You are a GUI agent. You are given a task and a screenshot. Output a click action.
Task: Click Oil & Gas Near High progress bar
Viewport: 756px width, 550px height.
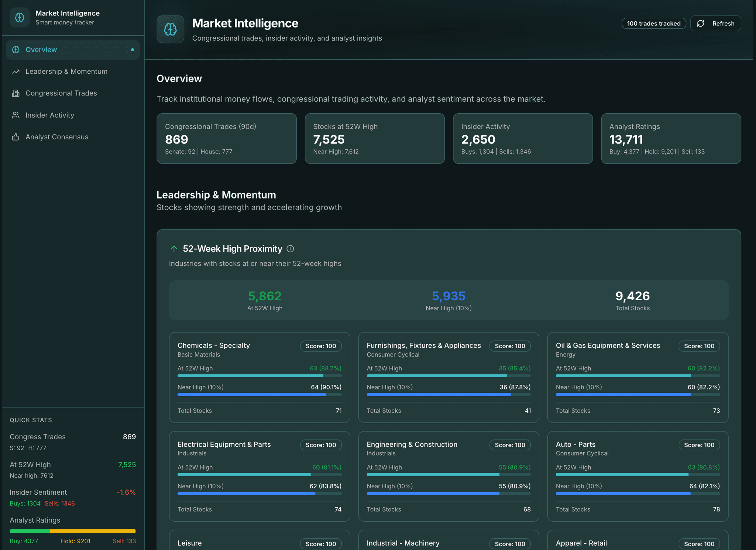(638, 395)
